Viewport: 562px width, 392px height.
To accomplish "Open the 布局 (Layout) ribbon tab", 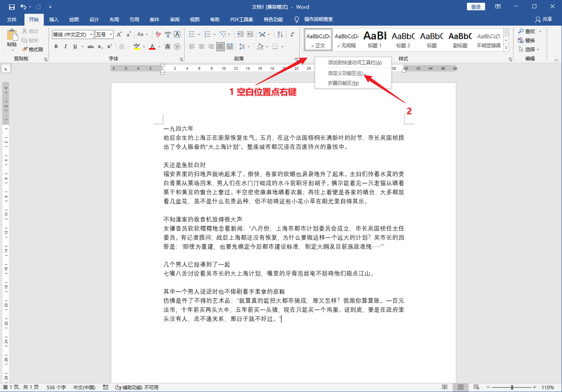I will point(114,20).
